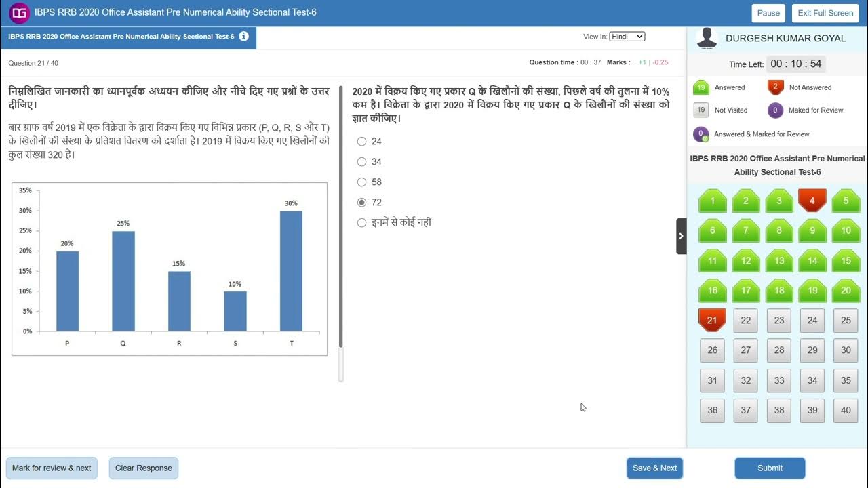Image resolution: width=868 pixels, height=488 pixels.
Task: Click the passage panel scrollbar
Action: point(340,217)
